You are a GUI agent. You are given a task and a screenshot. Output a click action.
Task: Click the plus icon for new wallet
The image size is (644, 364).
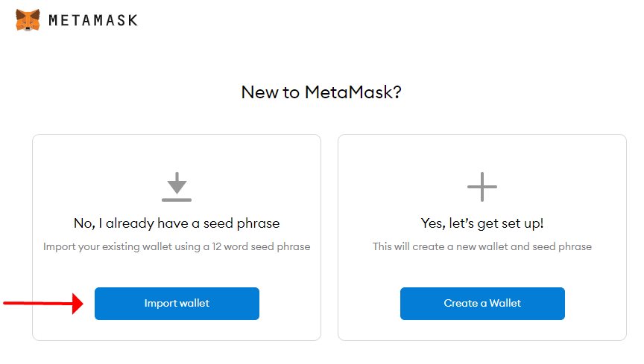482,187
